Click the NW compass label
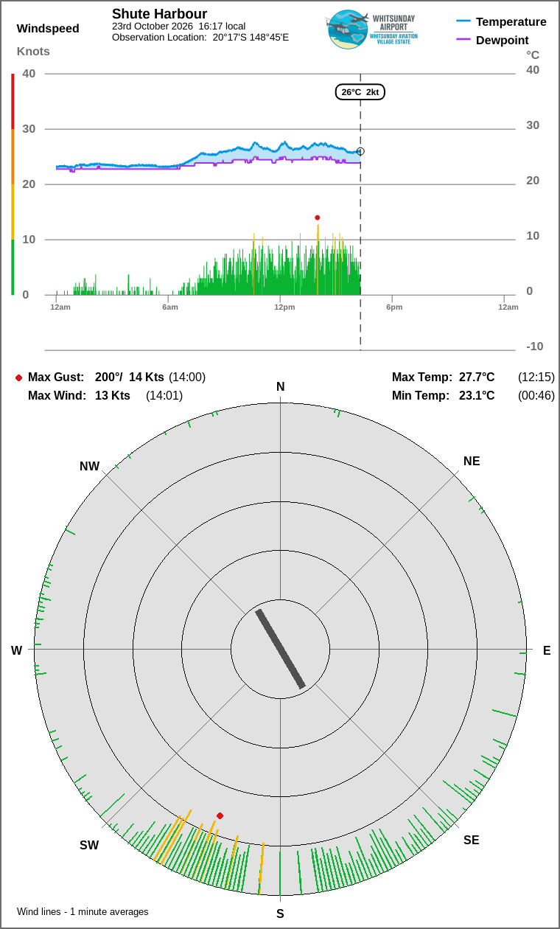The height and width of the screenshot is (929, 560). [89, 467]
